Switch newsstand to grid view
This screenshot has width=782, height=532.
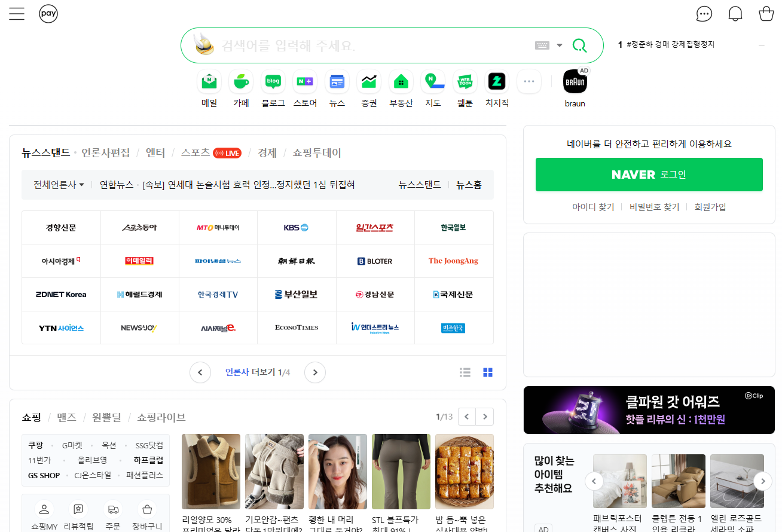[x=488, y=372]
